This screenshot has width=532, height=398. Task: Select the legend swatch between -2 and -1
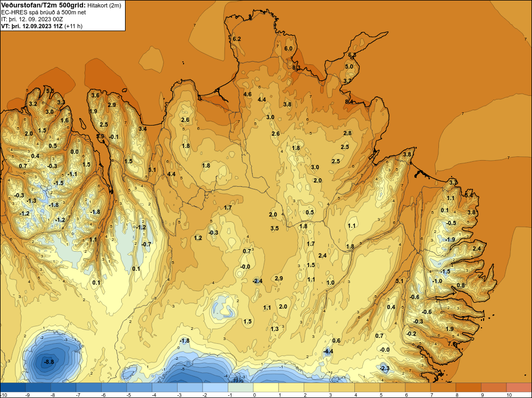tap(215, 387)
